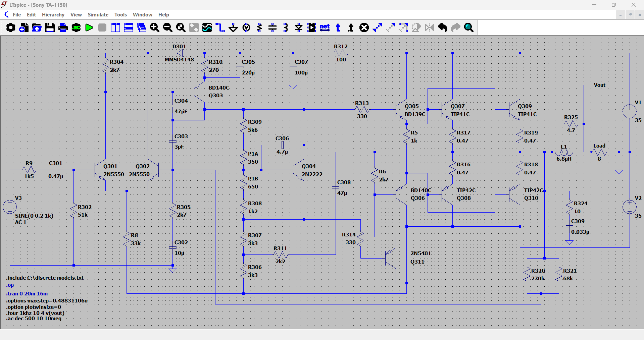Open the Simulate menu
Image resolution: width=644 pixels, height=340 pixels.
tap(98, 15)
